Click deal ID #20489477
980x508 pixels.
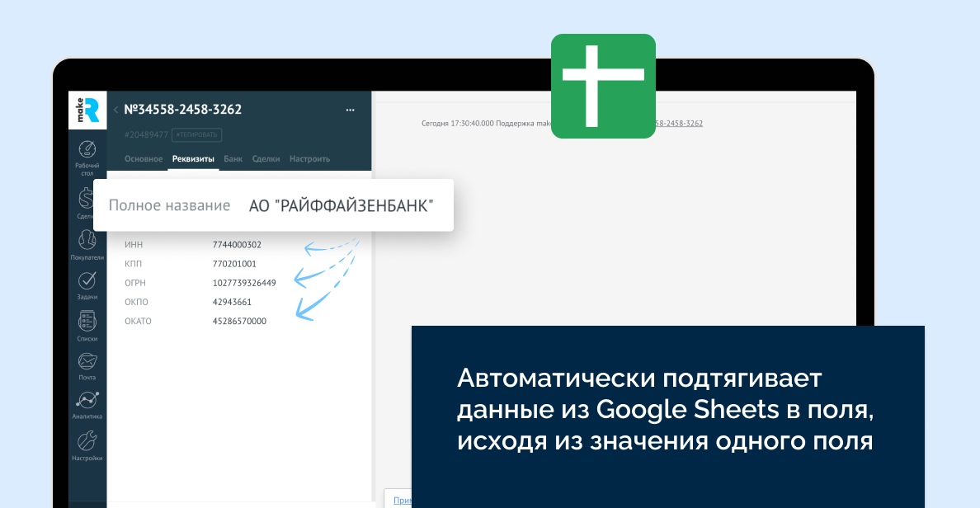click(x=146, y=135)
